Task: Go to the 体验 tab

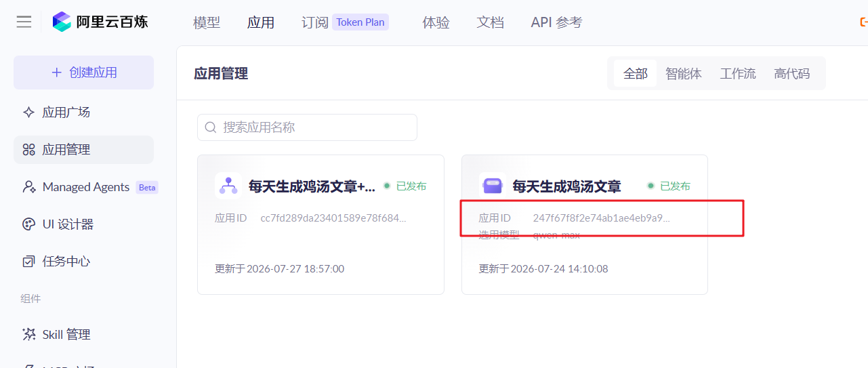Action: pos(436,22)
